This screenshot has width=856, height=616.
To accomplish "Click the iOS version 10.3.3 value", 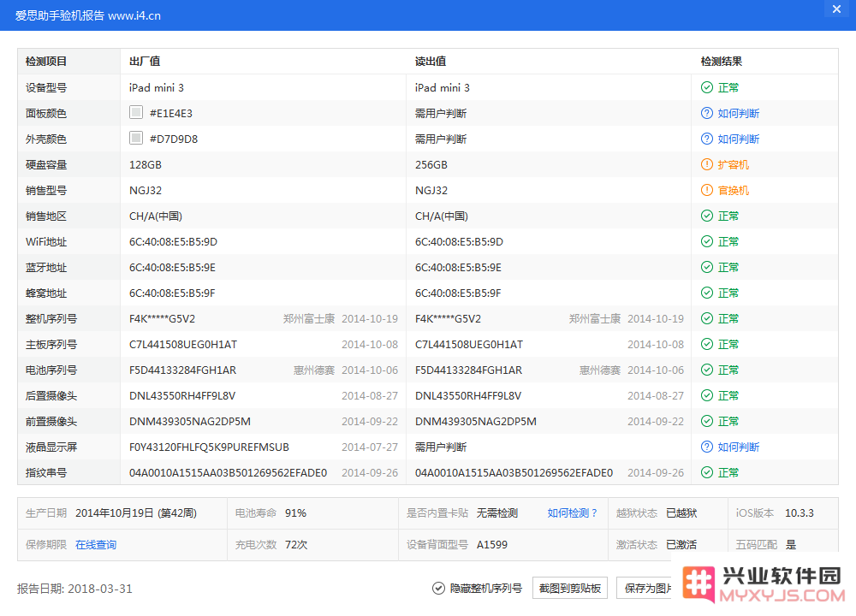I will (x=800, y=512).
